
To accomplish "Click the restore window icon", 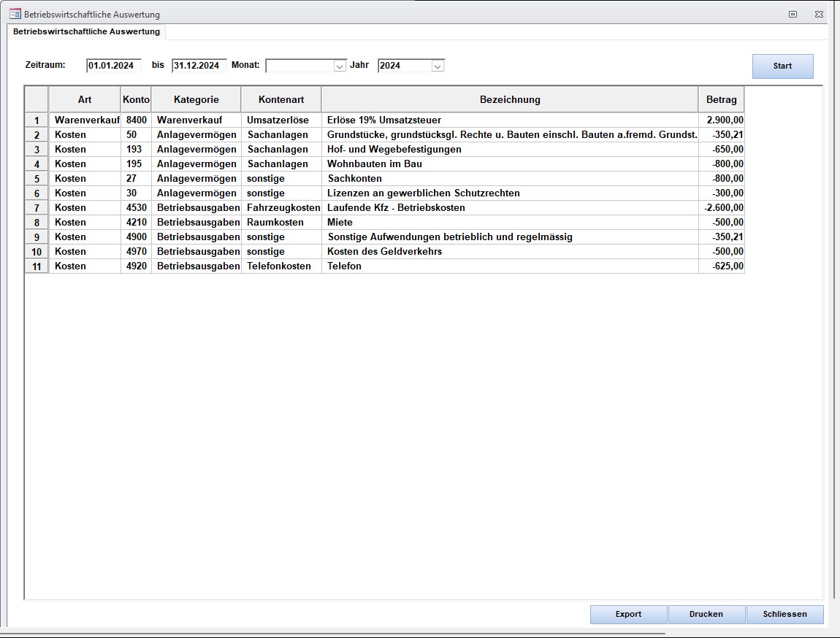I will point(793,14).
